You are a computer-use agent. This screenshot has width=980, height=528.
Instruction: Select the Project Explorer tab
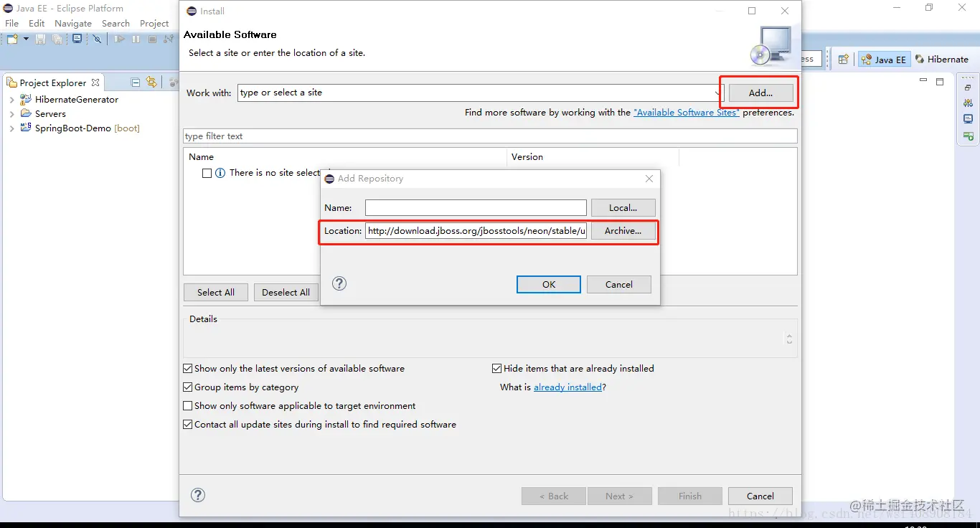53,82
